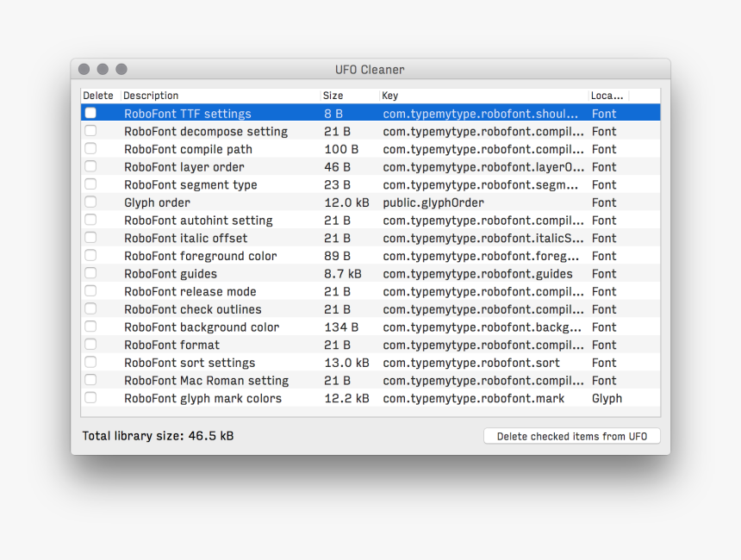Click the com.typemytype.robofont.guides key cell
741x560 pixels.
coord(478,274)
